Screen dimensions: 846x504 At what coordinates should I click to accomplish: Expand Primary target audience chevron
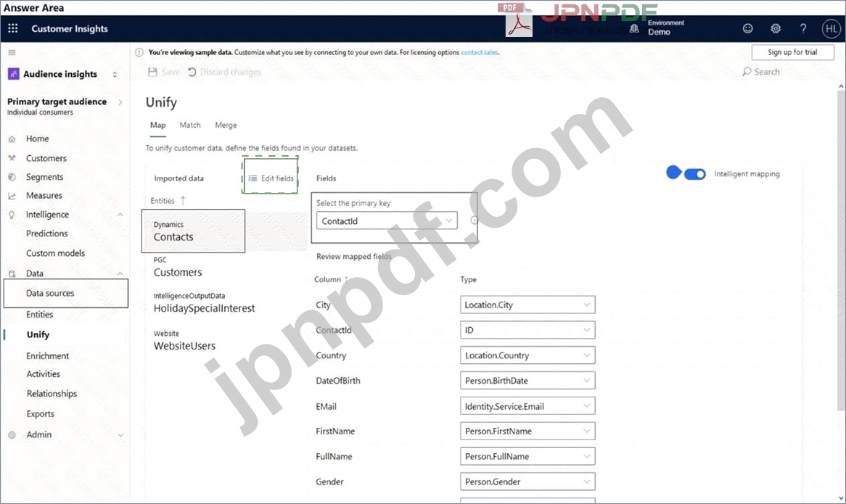(120, 102)
